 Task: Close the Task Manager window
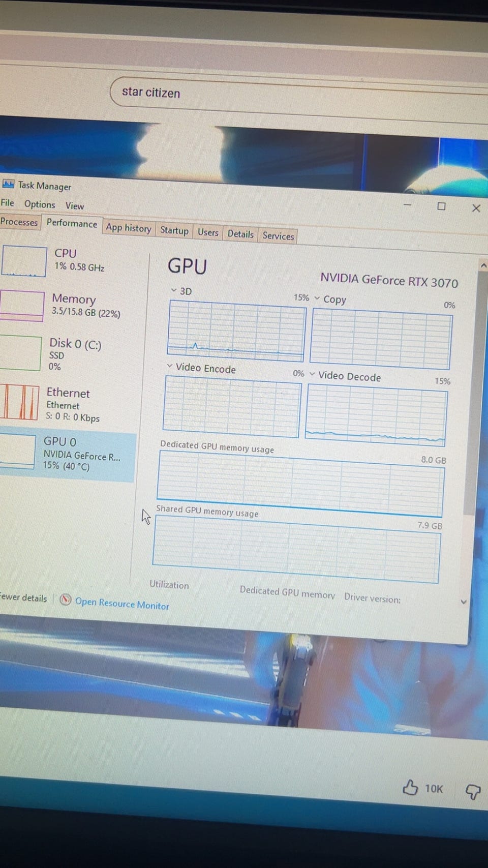[x=476, y=208]
